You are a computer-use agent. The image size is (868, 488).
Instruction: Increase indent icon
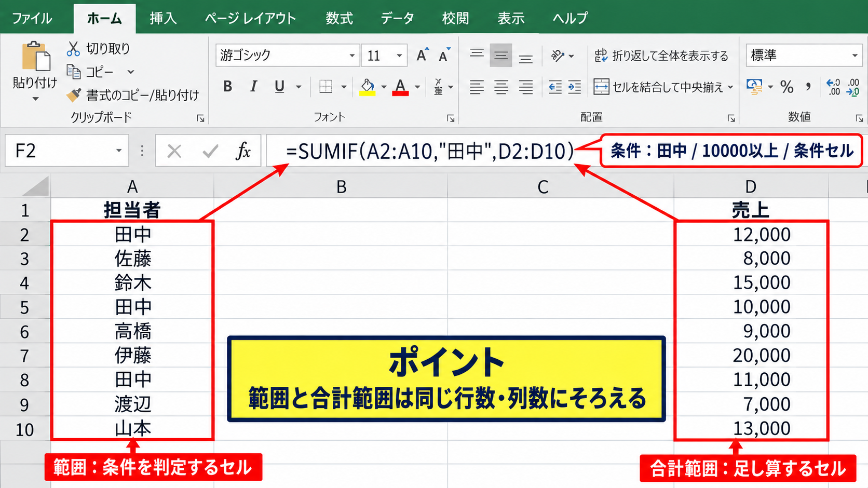pyautogui.click(x=575, y=87)
